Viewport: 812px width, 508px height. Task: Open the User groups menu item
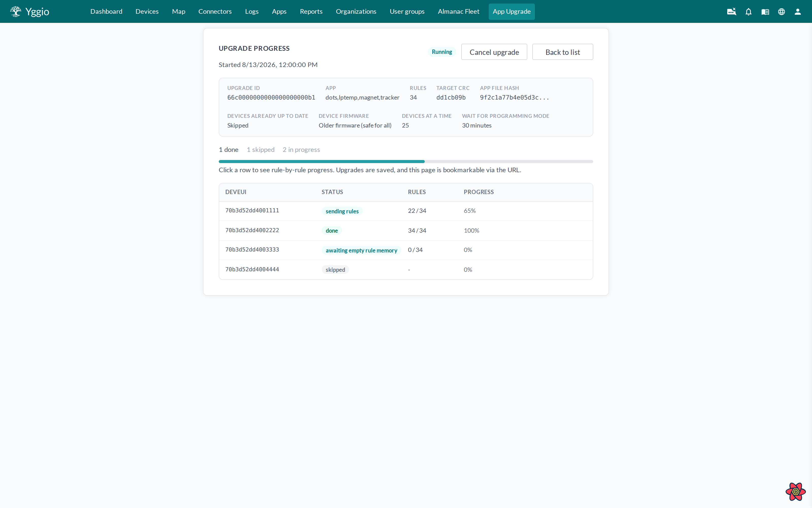click(x=407, y=11)
